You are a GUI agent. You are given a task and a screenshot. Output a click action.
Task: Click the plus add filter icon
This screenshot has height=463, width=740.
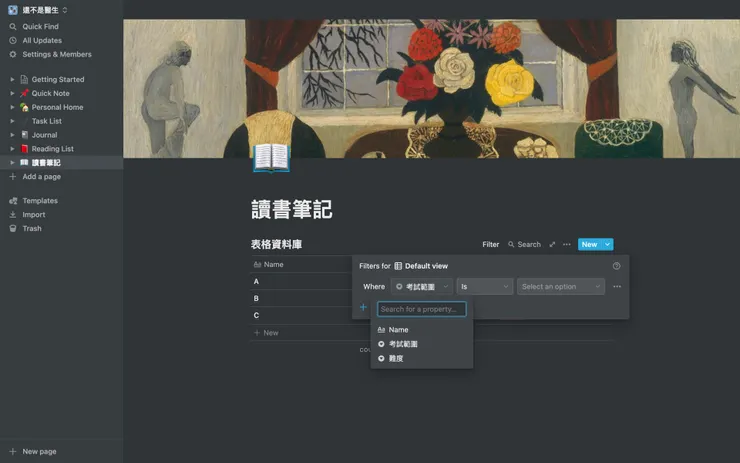(363, 307)
